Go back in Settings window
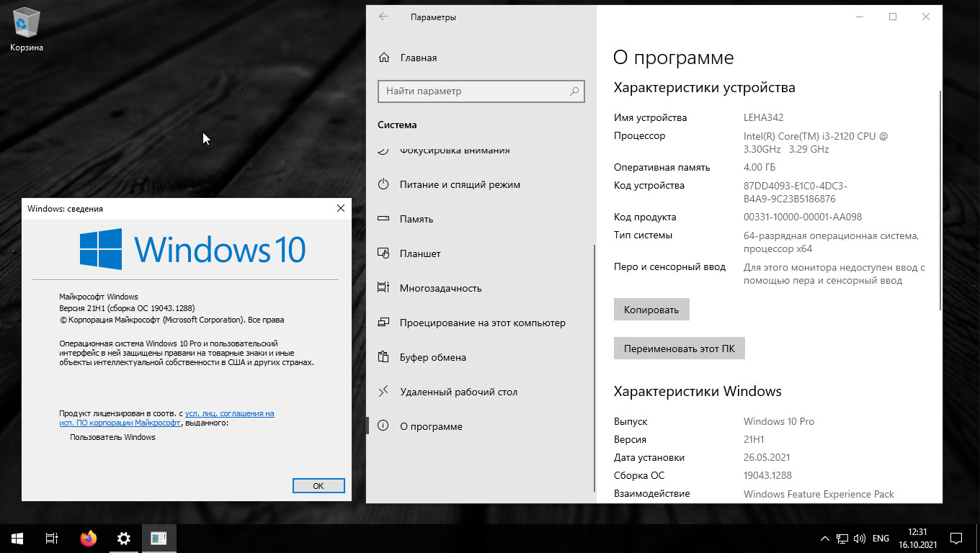The image size is (980, 553). [383, 17]
